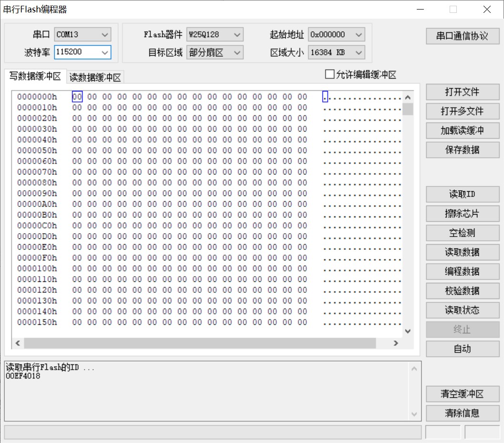Run blank check with 空检测
This screenshot has height=443, width=504.
[x=462, y=233]
